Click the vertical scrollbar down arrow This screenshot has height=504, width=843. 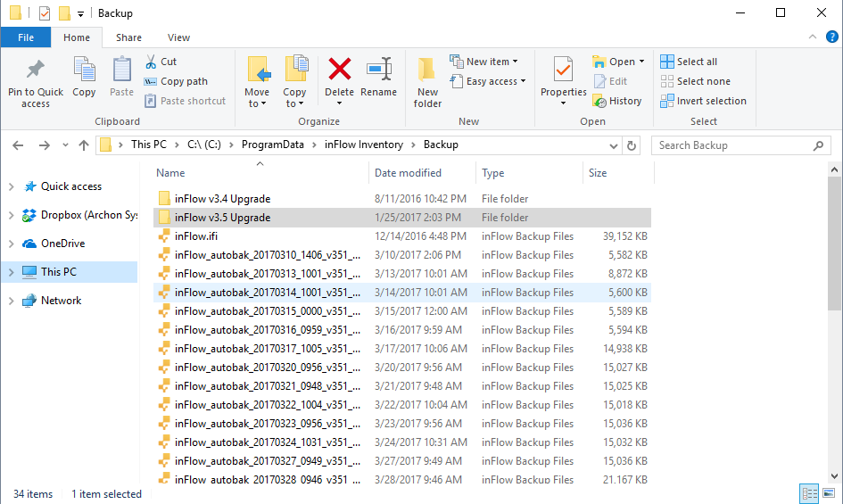pyautogui.click(x=834, y=476)
